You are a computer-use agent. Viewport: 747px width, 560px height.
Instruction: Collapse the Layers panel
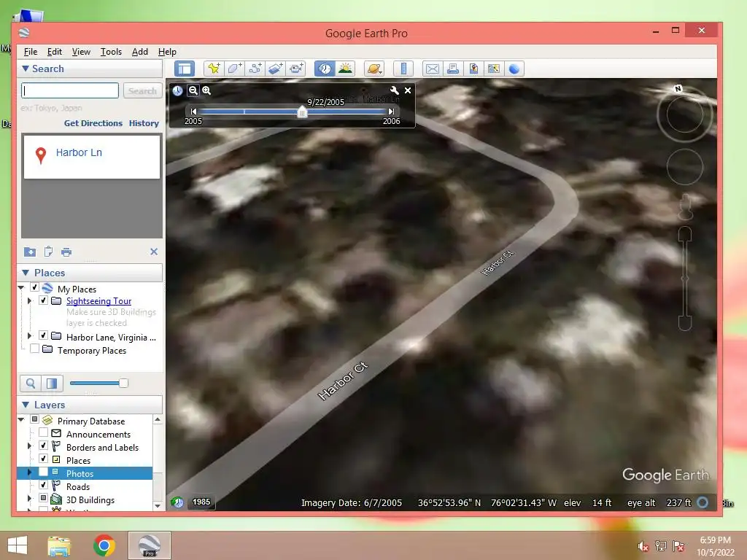tap(26, 404)
